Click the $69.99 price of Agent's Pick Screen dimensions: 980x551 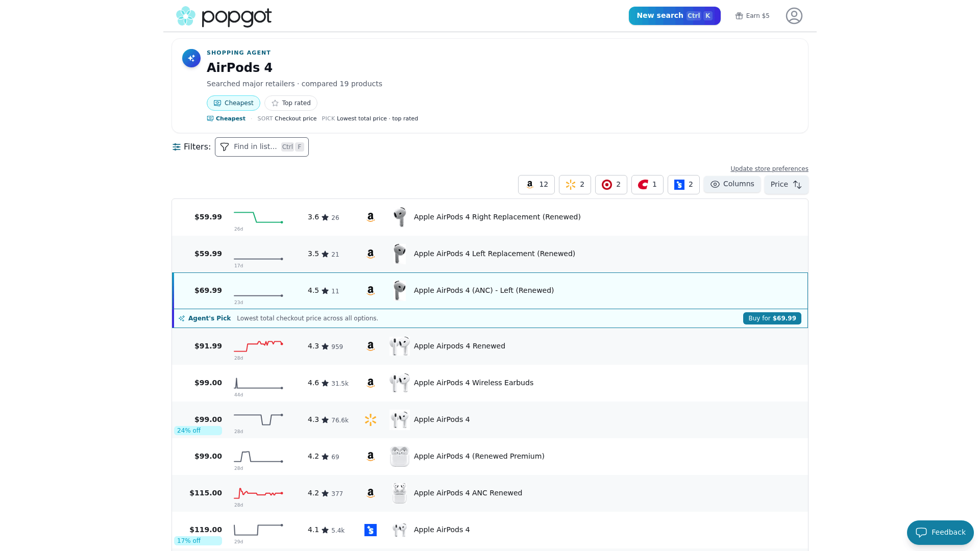coord(208,291)
